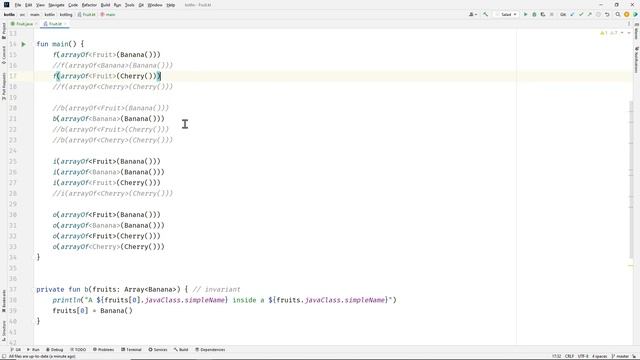Screen dimensions: 640x360
Task: Open the Window menu
Action: (155, 5)
